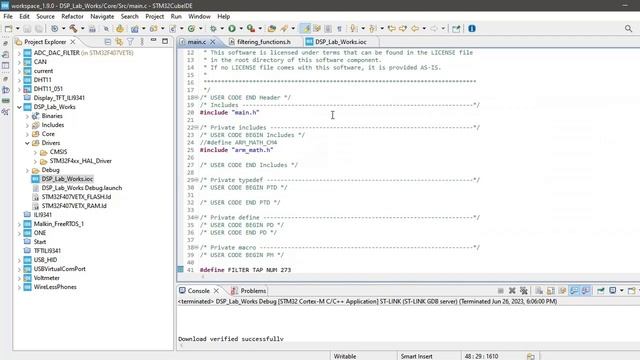Click the Word Wrap console icon

562,291
